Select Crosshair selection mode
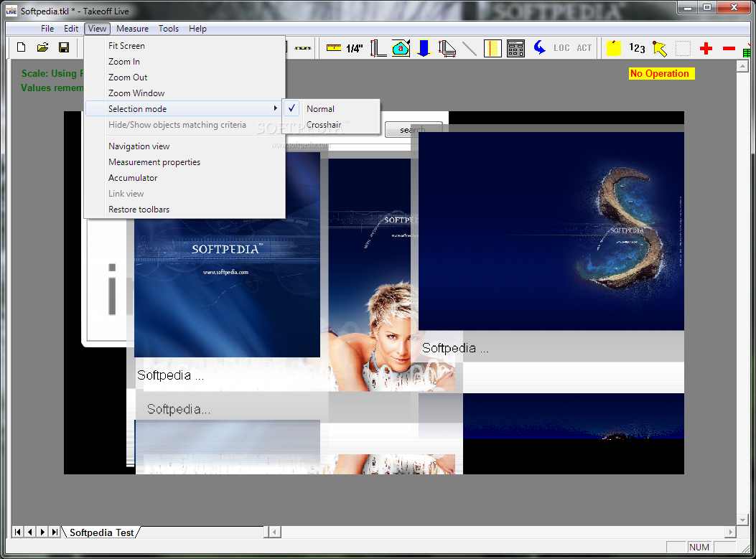This screenshot has width=756, height=559. tap(332, 125)
